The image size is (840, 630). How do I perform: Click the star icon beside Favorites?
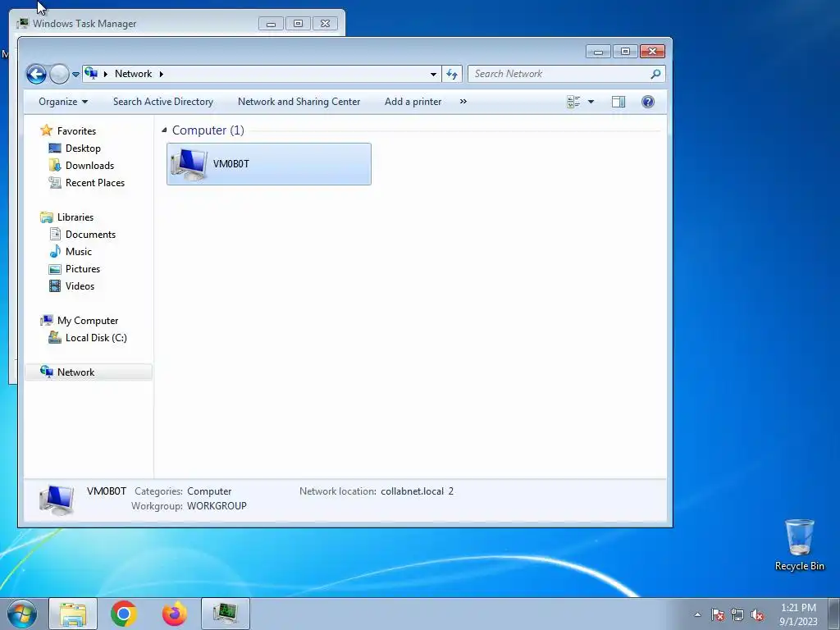click(47, 130)
